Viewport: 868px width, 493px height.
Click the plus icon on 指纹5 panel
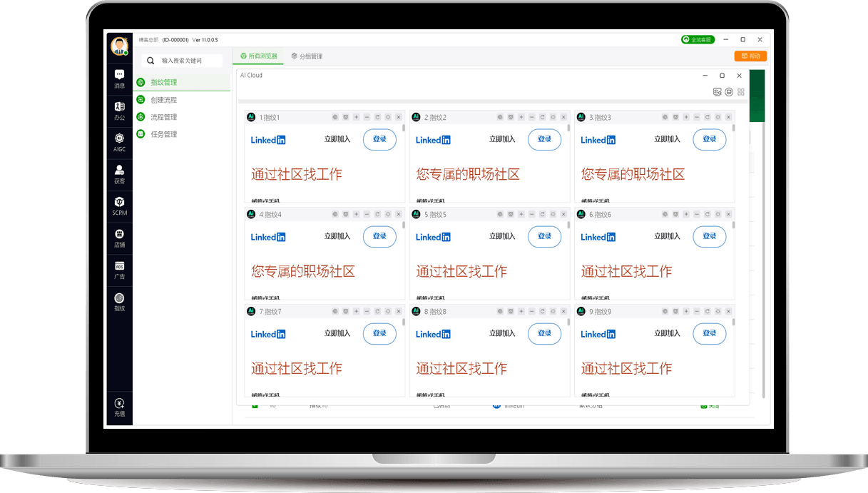pos(521,214)
